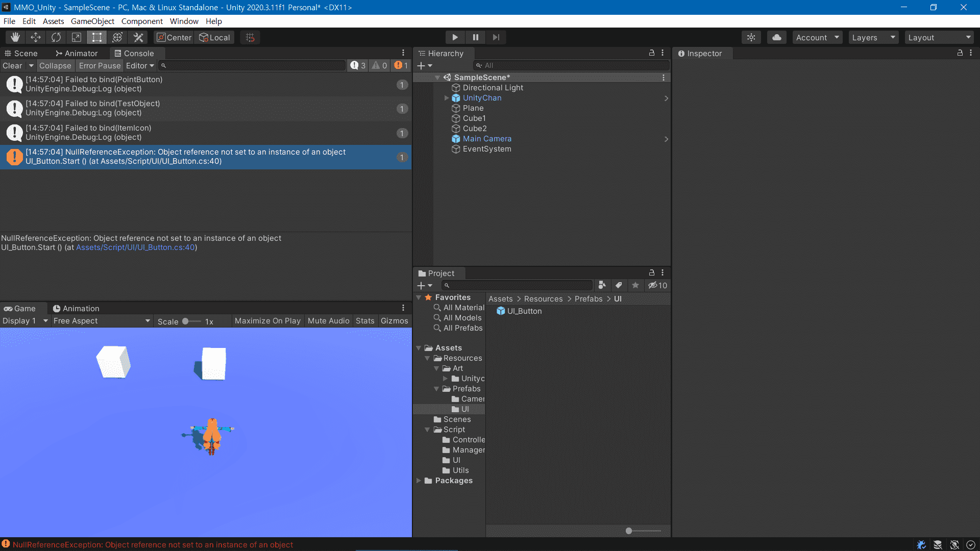The width and height of the screenshot is (980, 551).
Task: Click the Step frame button
Action: pyautogui.click(x=496, y=37)
